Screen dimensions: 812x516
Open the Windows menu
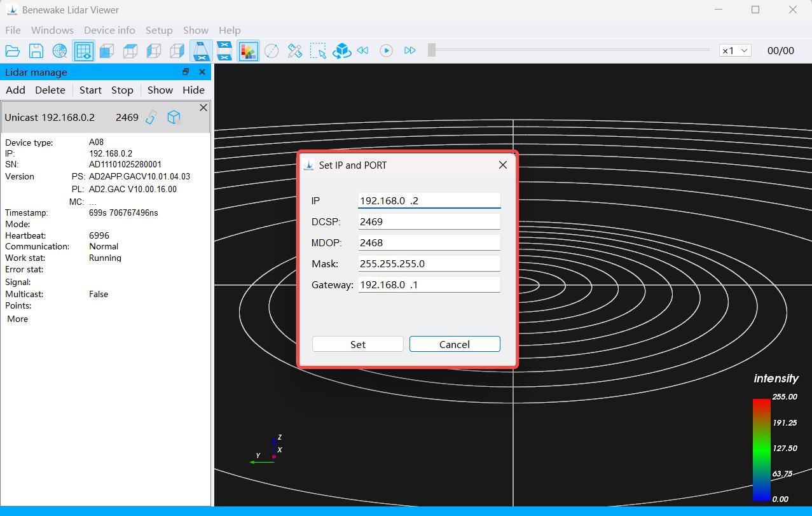tap(52, 30)
